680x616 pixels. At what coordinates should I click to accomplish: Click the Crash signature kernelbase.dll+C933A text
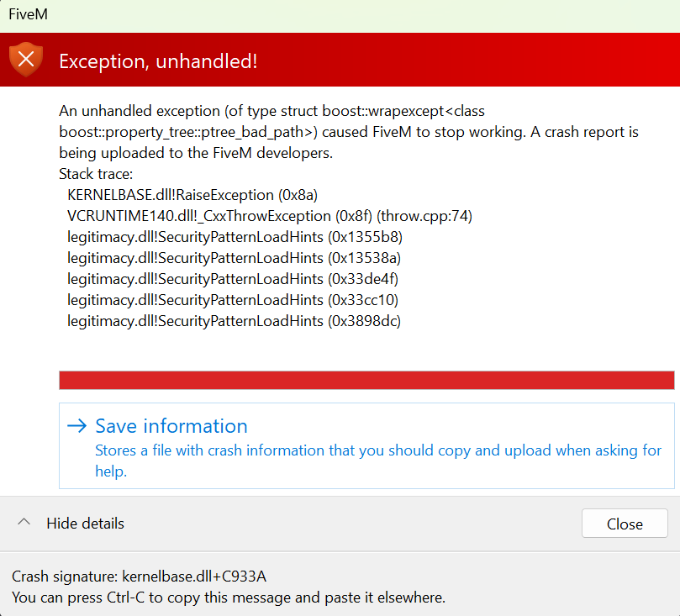(x=139, y=577)
